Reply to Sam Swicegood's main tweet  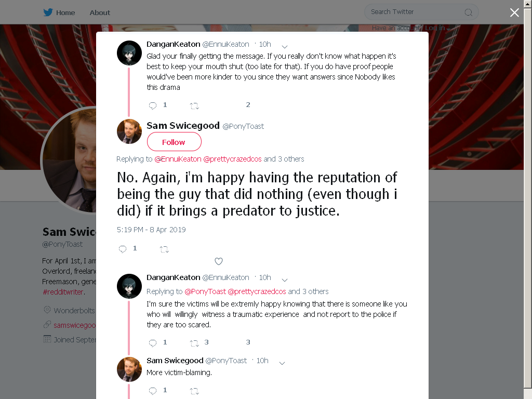click(x=123, y=249)
